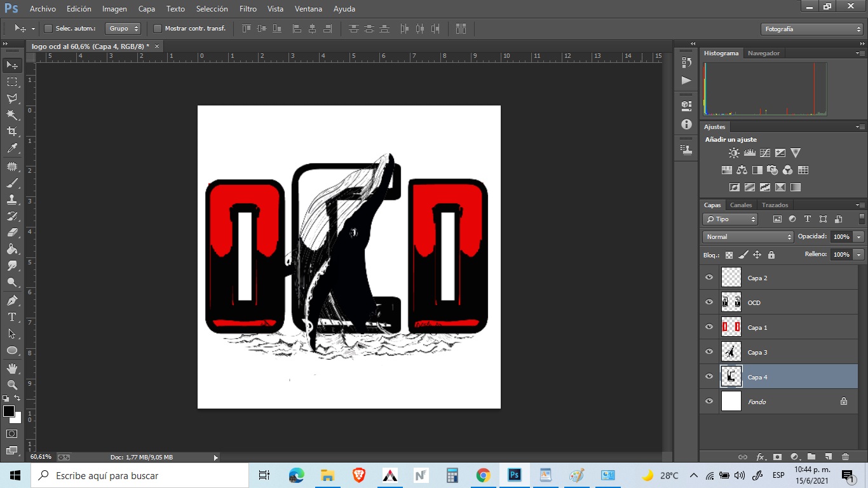The image size is (868, 488).
Task: Switch to the Trazados tab
Action: (x=775, y=205)
